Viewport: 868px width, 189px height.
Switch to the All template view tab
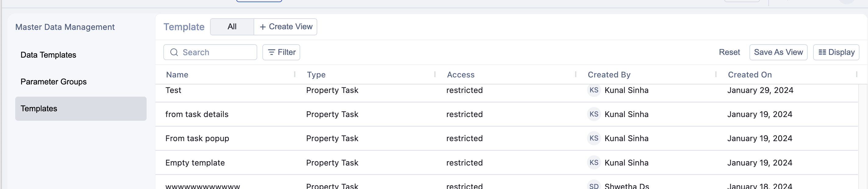coord(232,27)
